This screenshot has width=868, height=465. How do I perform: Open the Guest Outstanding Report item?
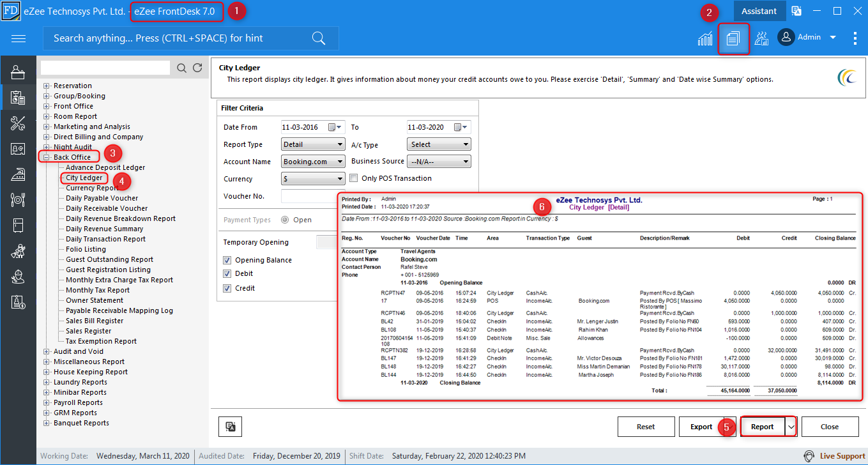tap(109, 259)
